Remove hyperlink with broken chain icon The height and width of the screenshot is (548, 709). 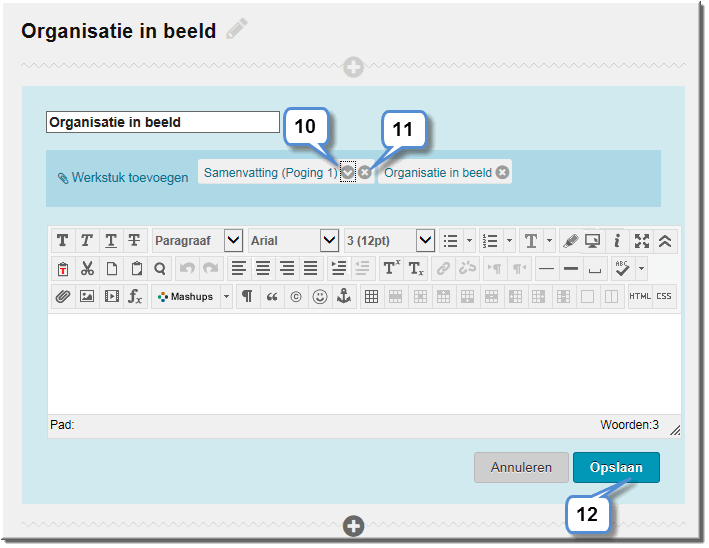click(467, 269)
